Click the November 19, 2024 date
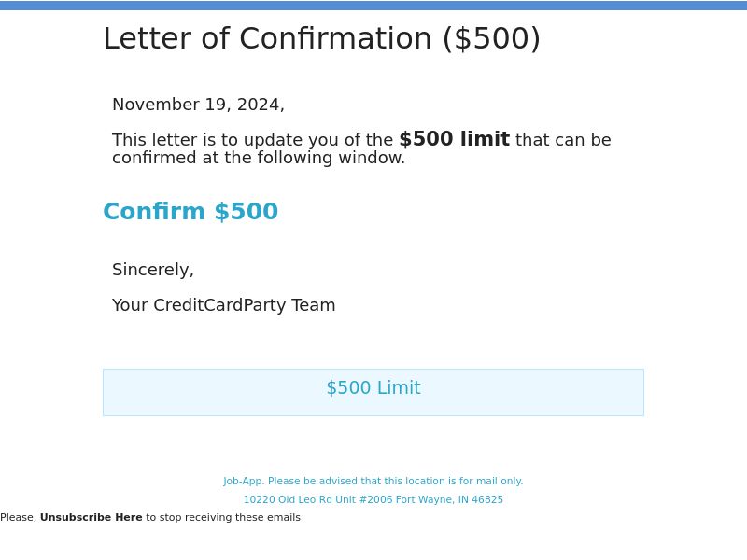This screenshot has height=560, width=747. [198, 105]
